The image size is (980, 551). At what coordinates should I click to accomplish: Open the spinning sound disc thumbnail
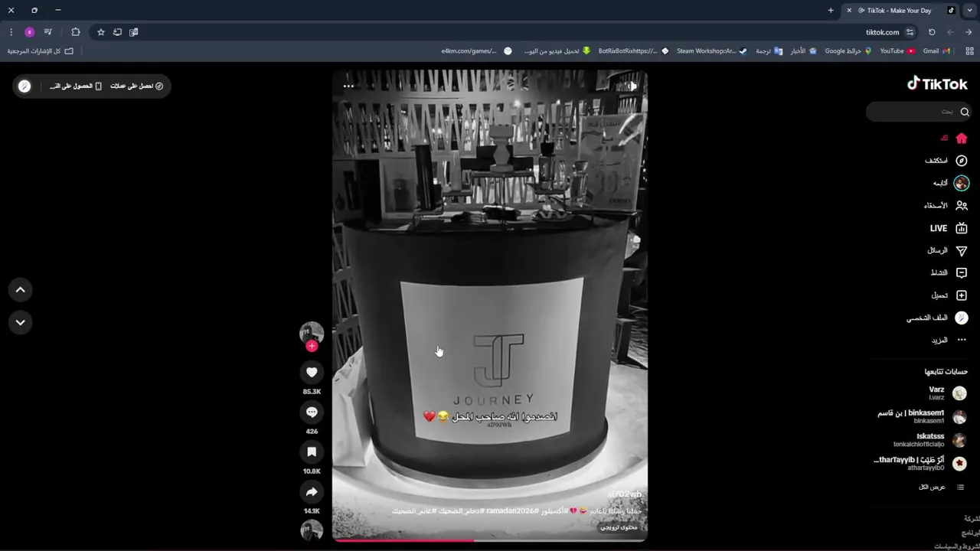312,530
